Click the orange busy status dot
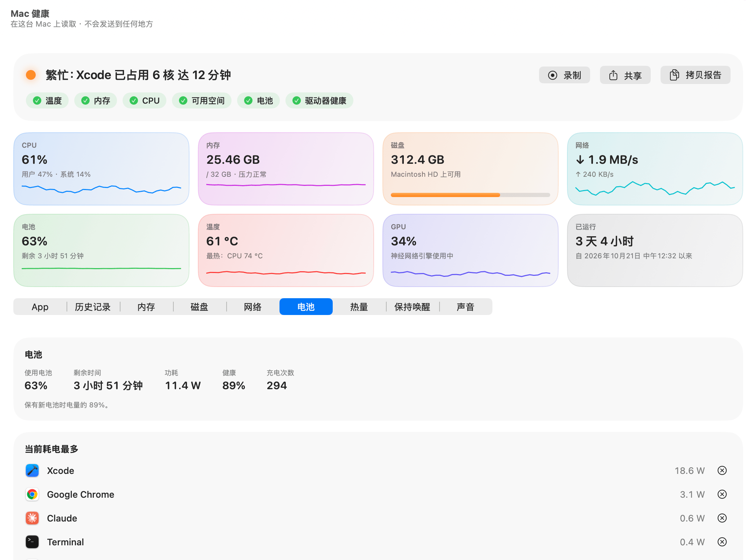The height and width of the screenshot is (560, 753). [31, 75]
